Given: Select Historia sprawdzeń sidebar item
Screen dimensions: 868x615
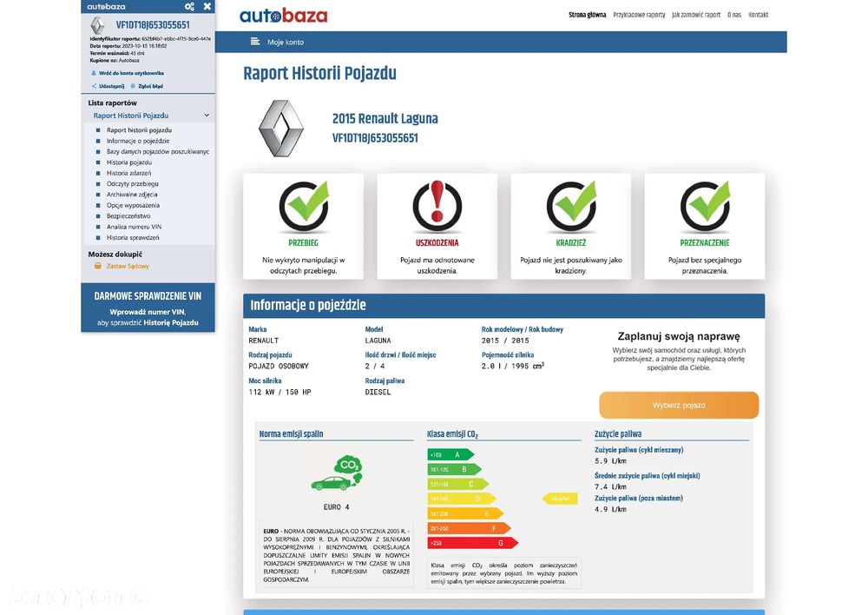Looking at the screenshot, I should (x=133, y=237).
